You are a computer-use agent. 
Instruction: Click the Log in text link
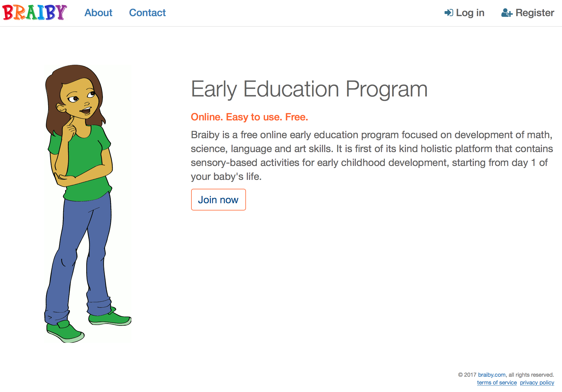click(x=470, y=13)
